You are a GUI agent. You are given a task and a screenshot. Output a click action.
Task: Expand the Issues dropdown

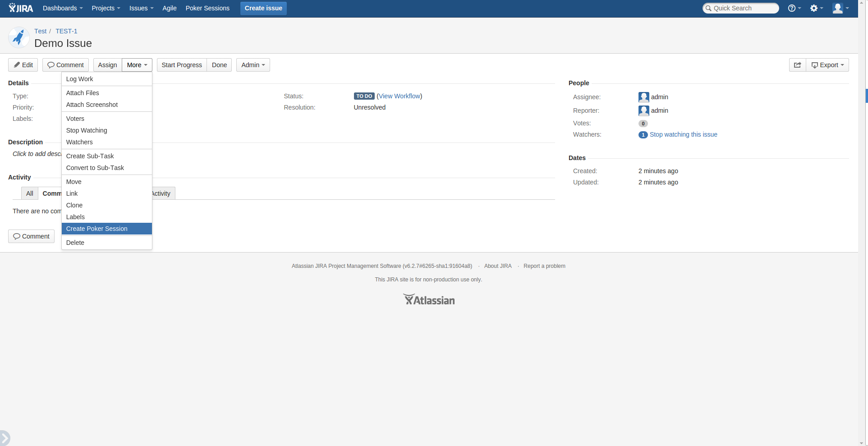[141, 8]
